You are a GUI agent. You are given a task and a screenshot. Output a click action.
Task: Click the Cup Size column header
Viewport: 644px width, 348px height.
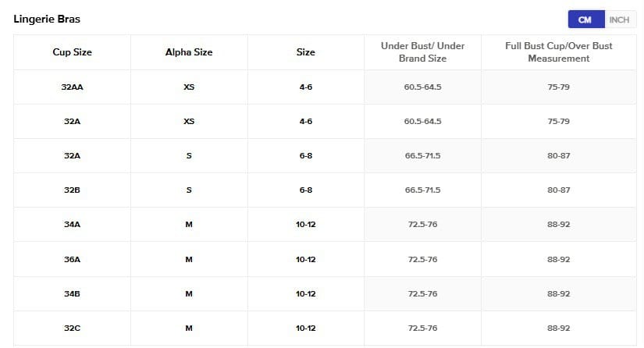72,52
